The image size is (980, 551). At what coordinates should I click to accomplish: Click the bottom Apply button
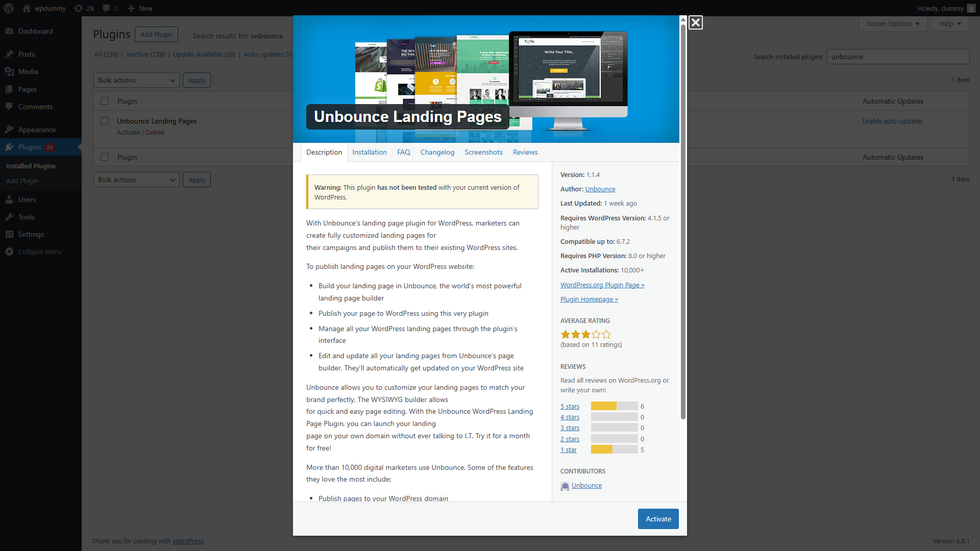[197, 180]
